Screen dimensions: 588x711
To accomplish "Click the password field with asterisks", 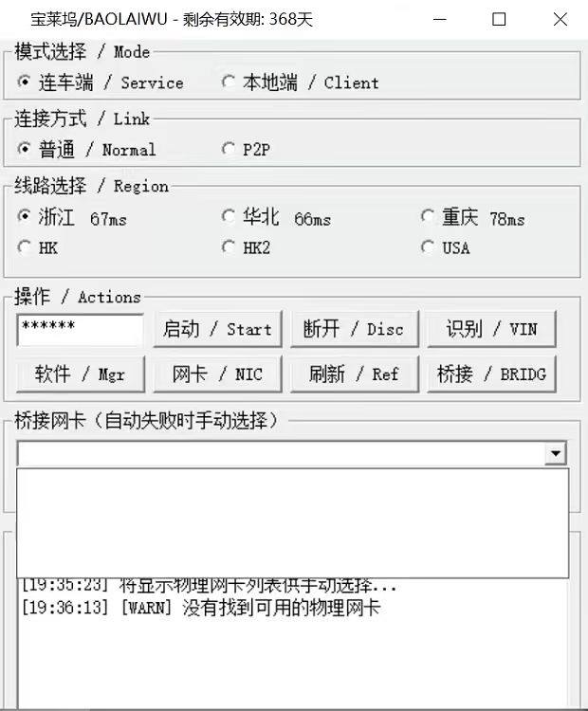I will point(81,330).
